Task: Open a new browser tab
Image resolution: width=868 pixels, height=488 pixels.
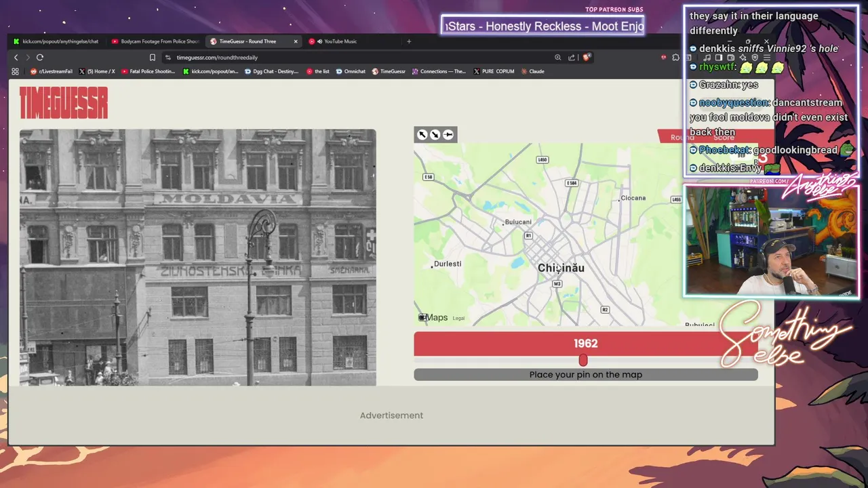Action: click(408, 41)
